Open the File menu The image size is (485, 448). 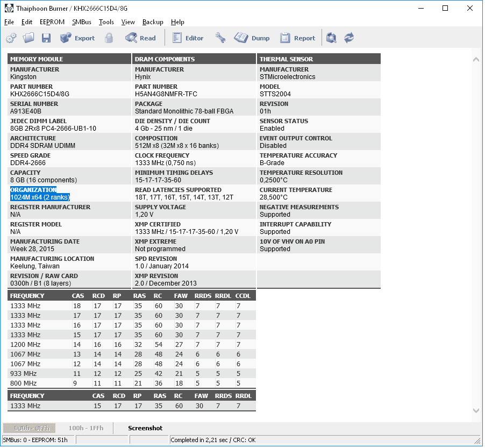point(9,22)
